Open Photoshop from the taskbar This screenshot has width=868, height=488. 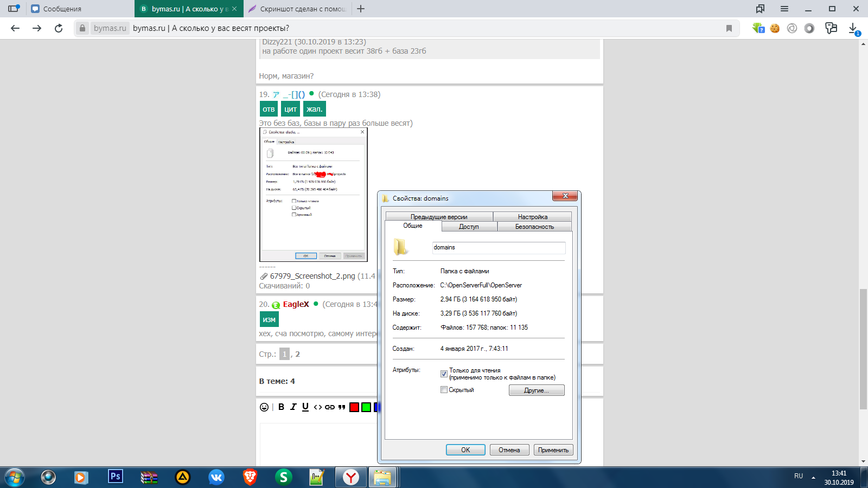[x=116, y=477]
